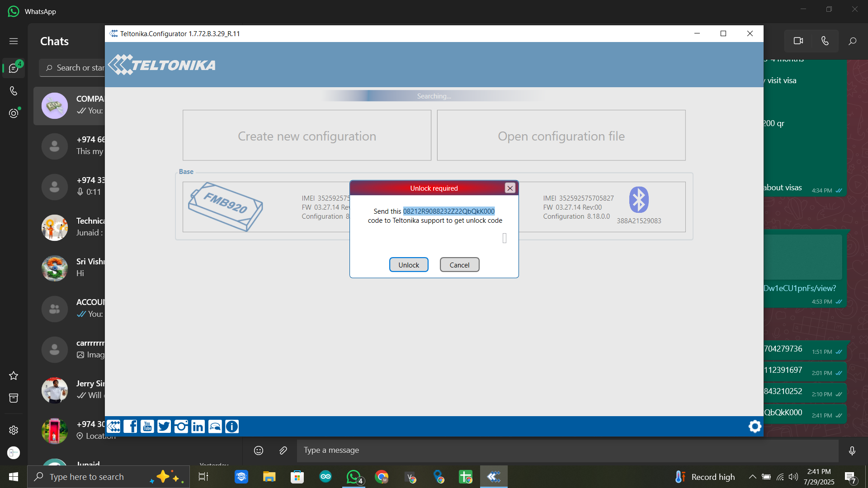
Task: Open the volume control in system tray
Action: pos(793,477)
